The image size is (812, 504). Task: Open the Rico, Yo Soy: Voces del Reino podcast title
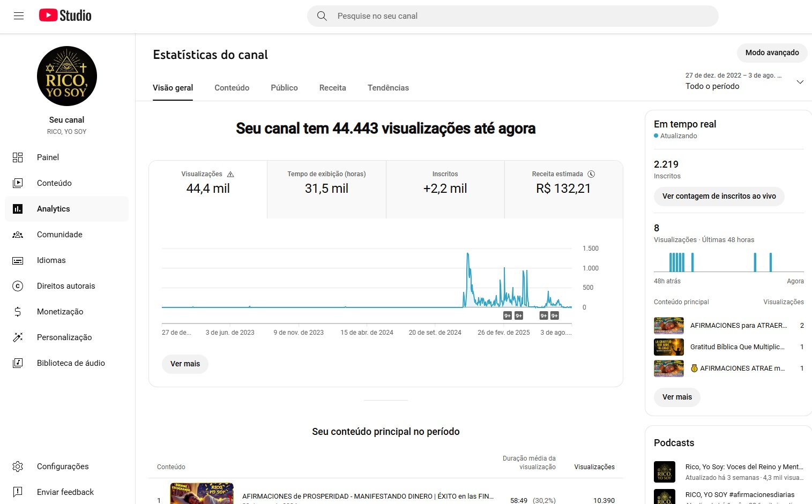(744, 467)
